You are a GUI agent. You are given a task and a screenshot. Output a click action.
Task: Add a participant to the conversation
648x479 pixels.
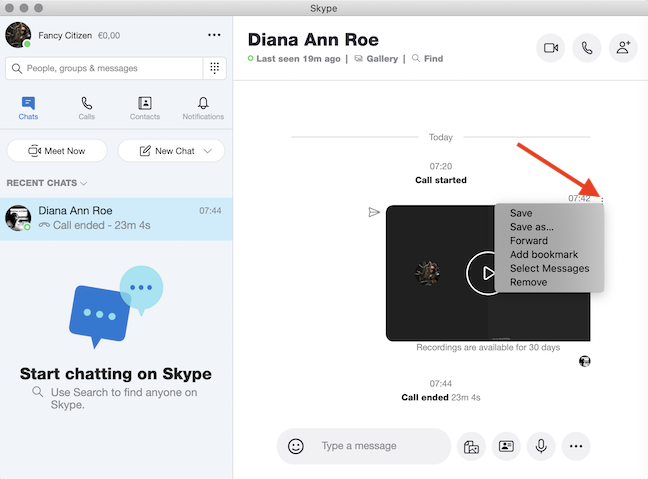click(x=623, y=48)
